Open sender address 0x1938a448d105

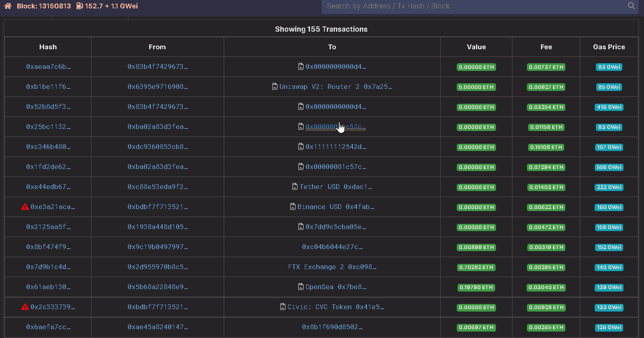158,227
